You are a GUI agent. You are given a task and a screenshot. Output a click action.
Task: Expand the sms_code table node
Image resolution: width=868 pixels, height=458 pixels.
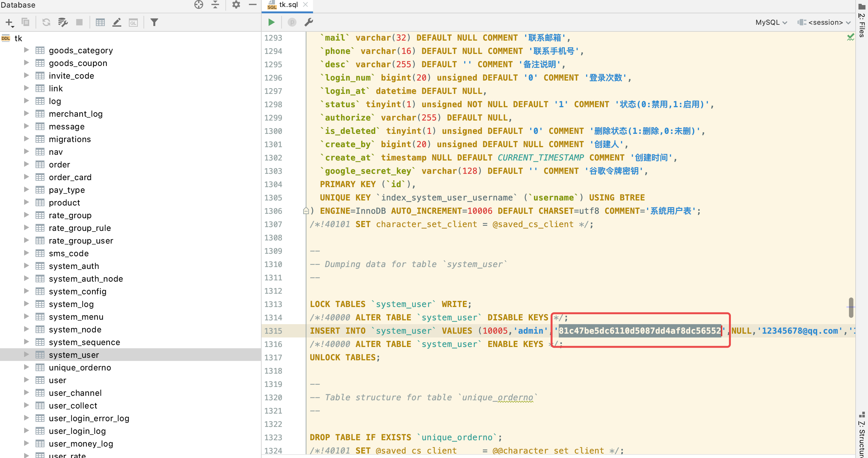point(26,253)
